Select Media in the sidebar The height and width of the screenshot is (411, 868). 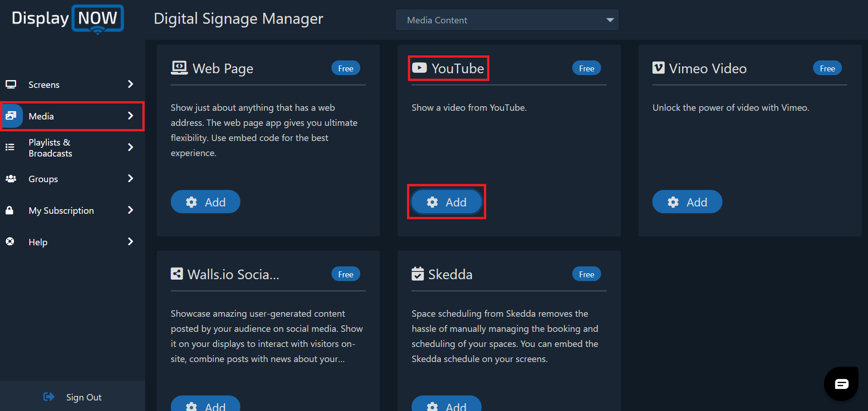tap(72, 116)
